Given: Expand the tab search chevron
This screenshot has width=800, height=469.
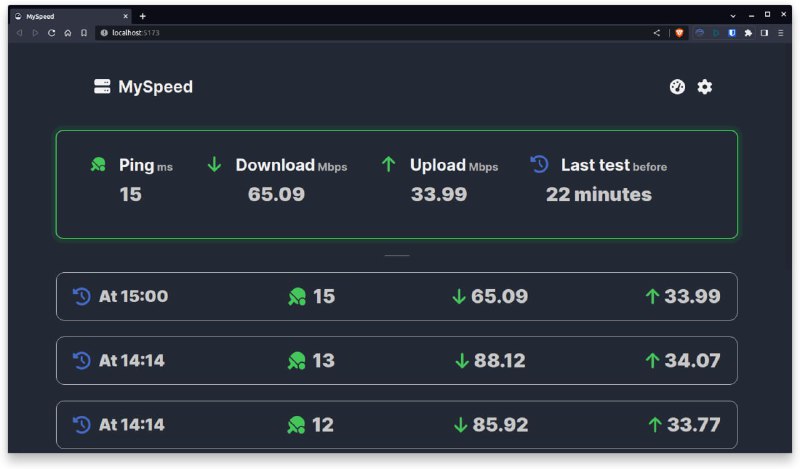Looking at the screenshot, I should coord(733,16).
